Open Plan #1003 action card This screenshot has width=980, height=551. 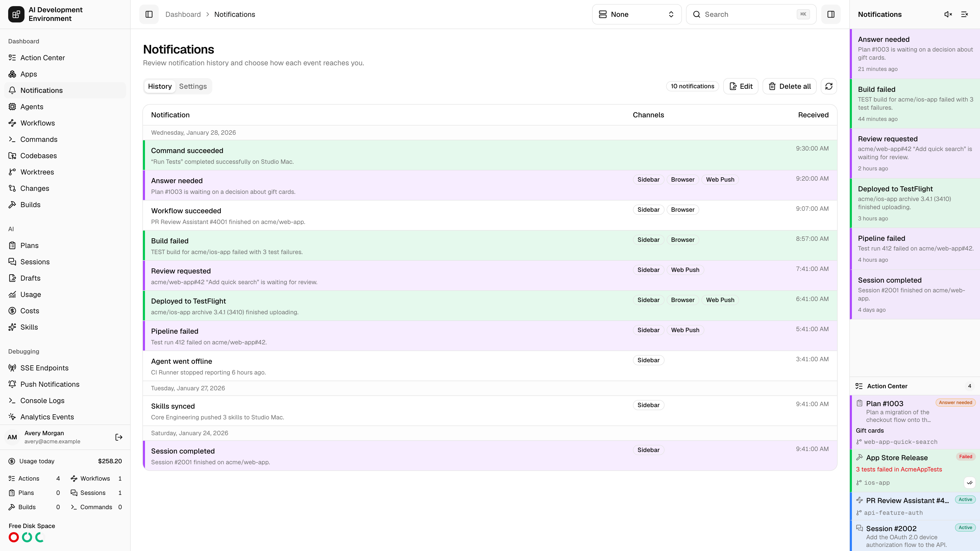915,422
